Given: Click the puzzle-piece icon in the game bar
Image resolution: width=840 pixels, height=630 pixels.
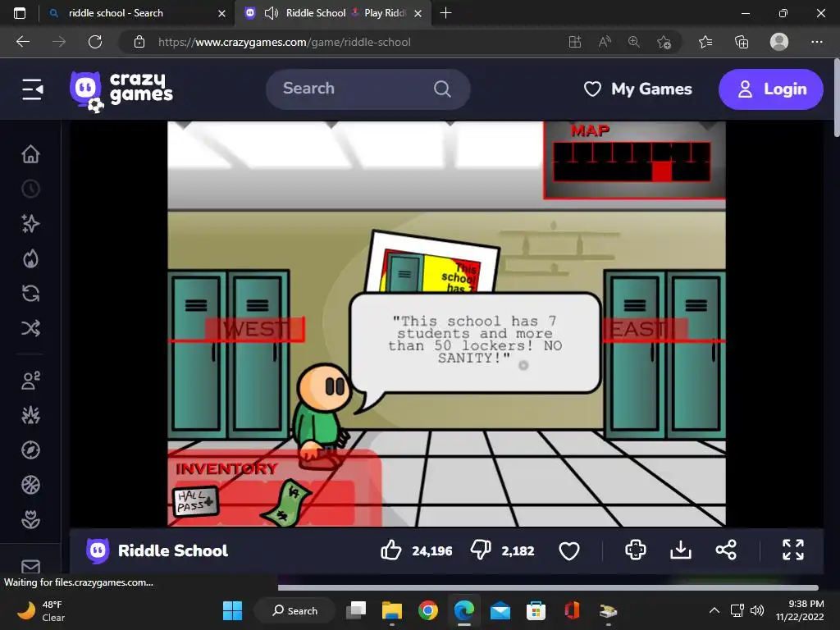Looking at the screenshot, I should pos(636,550).
